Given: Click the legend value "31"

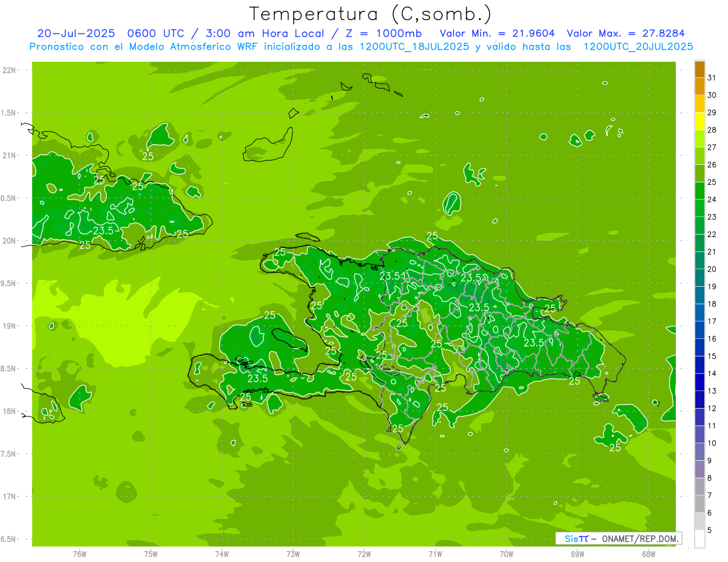Looking at the screenshot, I should (712, 78).
